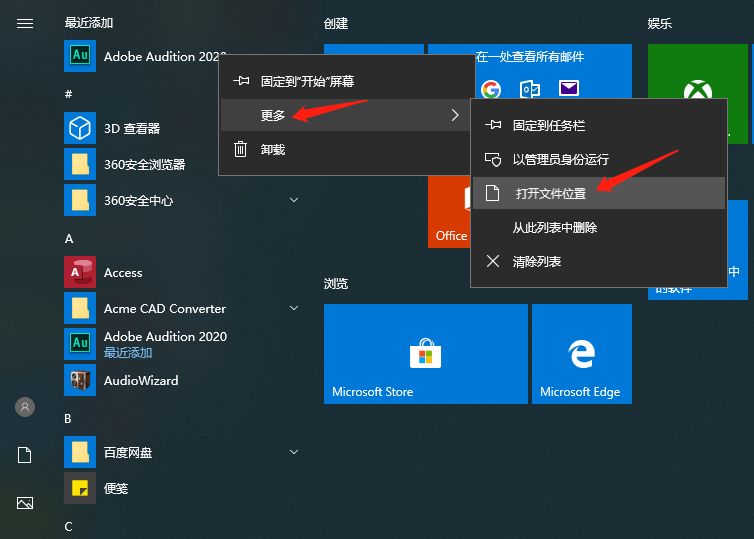The image size is (754, 539).
Task: Select 更多 in the context menu
Action: [x=344, y=115]
